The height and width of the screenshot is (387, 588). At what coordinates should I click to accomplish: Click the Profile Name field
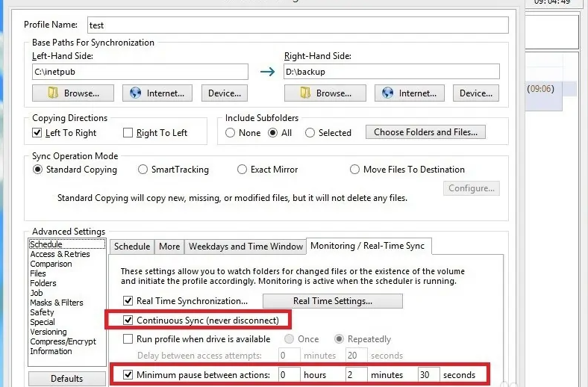(298, 25)
